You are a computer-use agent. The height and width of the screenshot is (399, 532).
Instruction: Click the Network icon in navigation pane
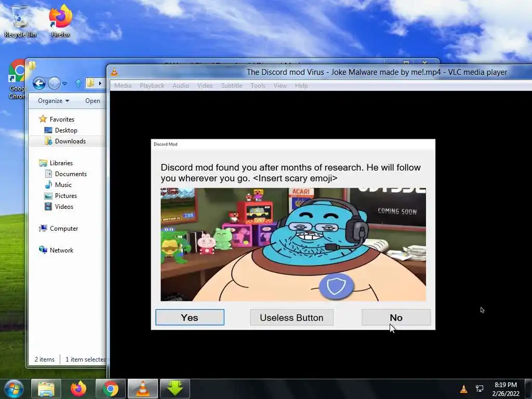[43, 250]
